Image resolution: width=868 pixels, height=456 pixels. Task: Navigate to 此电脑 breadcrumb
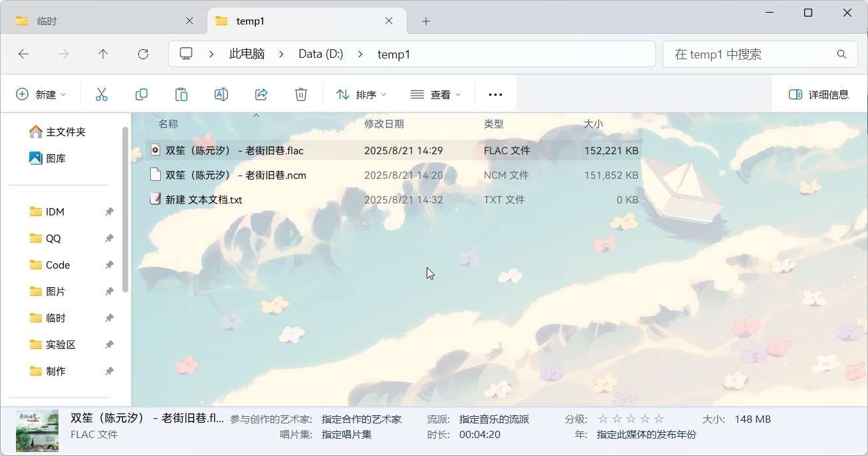tap(247, 55)
